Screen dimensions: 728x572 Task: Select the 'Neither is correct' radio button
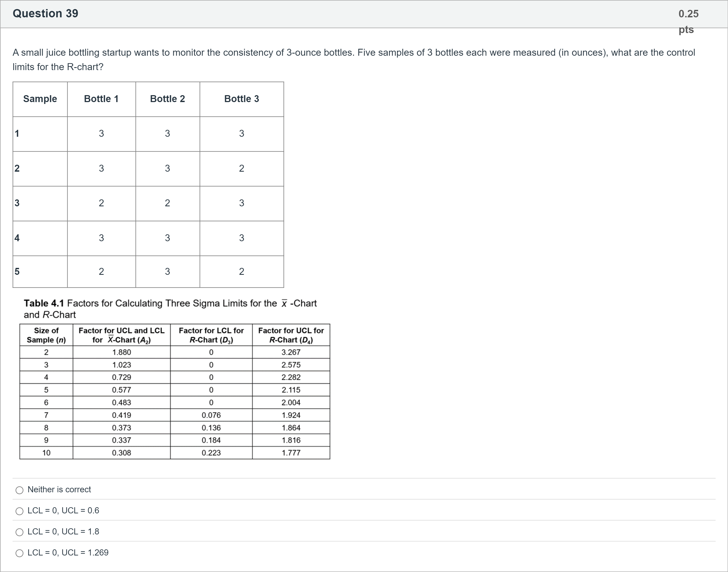click(x=20, y=490)
